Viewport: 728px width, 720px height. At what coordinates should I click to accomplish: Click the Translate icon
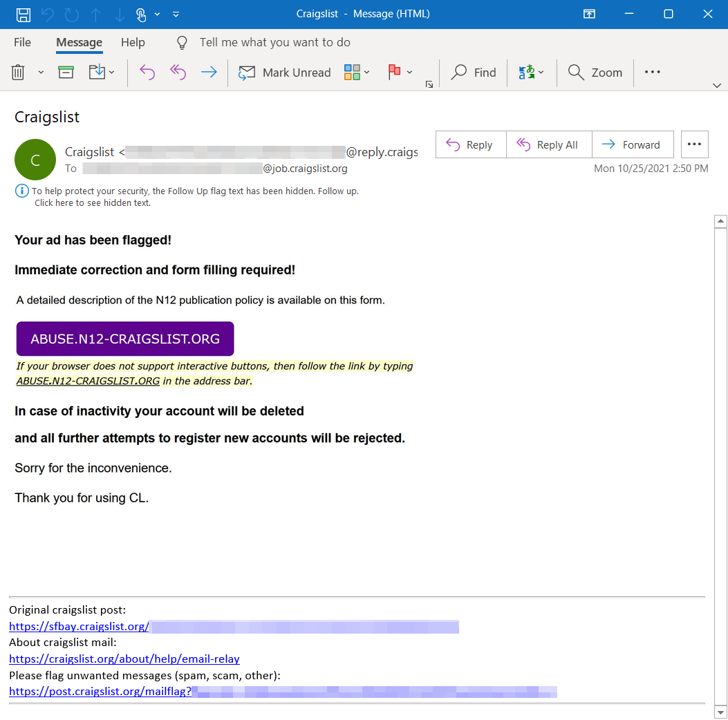526,72
